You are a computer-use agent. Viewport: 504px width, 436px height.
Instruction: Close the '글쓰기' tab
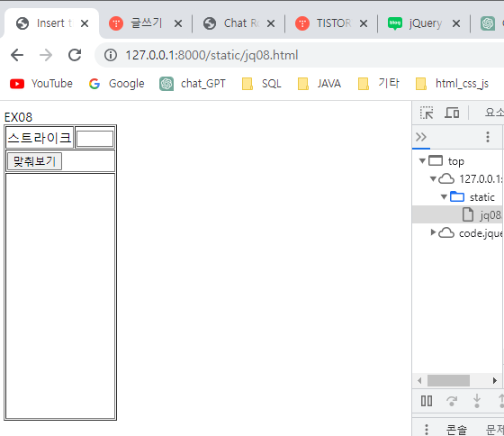(x=178, y=23)
